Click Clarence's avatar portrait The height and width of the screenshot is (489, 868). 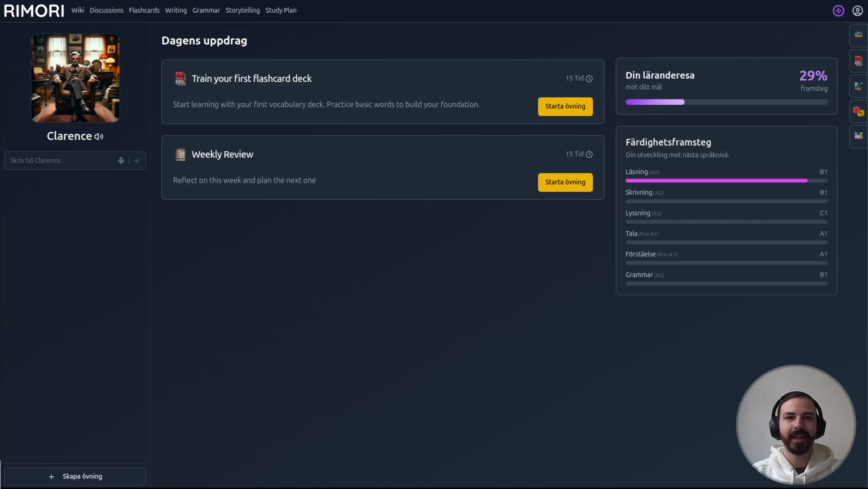pos(75,78)
